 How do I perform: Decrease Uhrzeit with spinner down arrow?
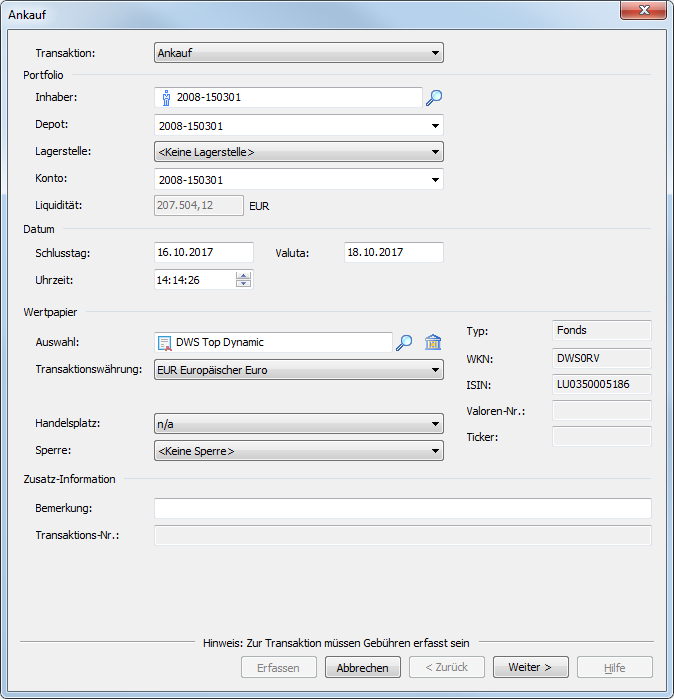[x=243, y=284]
